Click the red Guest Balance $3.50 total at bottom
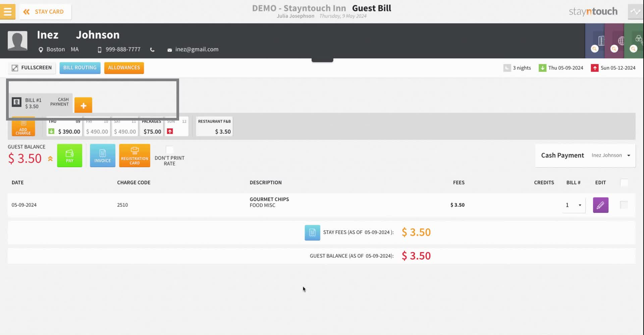 tap(416, 256)
